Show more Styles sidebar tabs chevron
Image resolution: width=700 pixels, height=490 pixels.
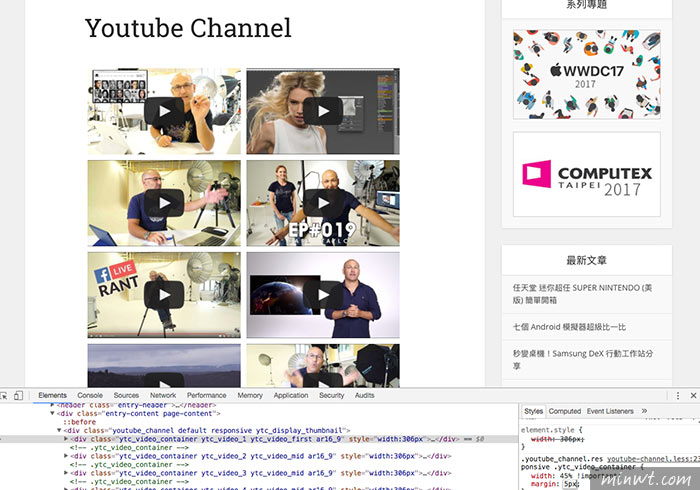tap(644, 411)
